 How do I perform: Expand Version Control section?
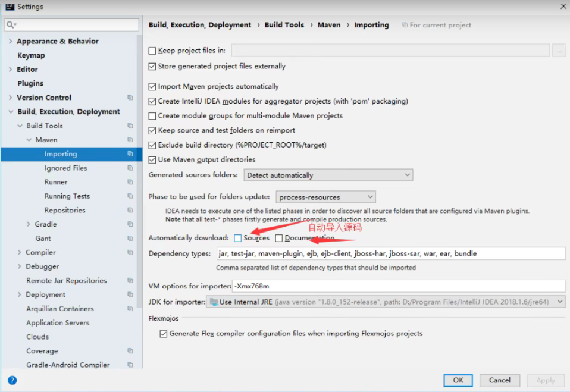click(x=11, y=98)
